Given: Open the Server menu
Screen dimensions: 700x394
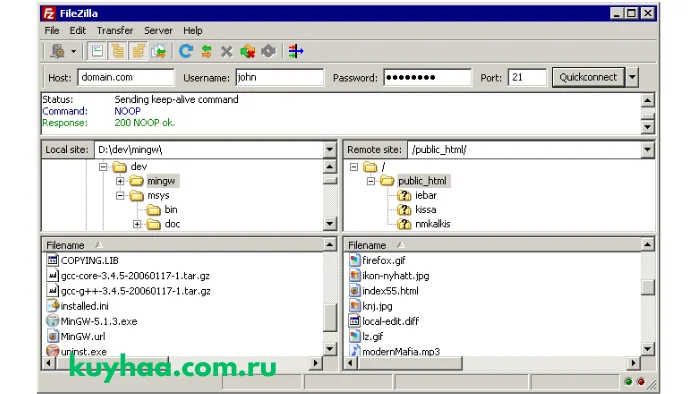Looking at the screenshot, I should (x=158, y=30).
